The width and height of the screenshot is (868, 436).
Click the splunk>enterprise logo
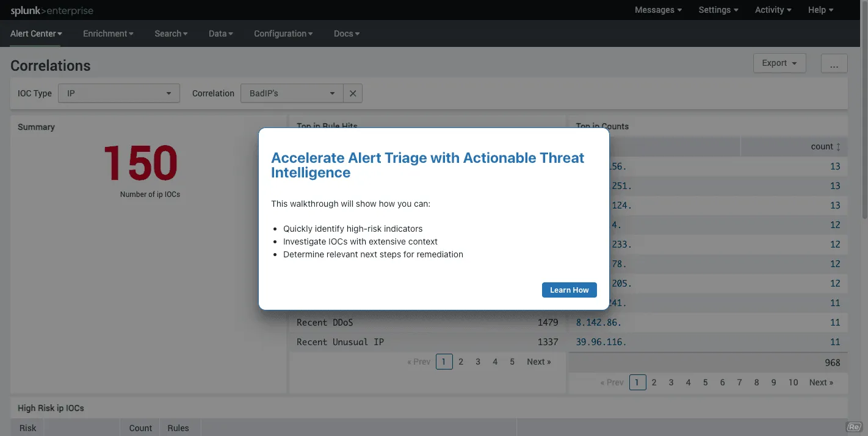coord(51,10)
